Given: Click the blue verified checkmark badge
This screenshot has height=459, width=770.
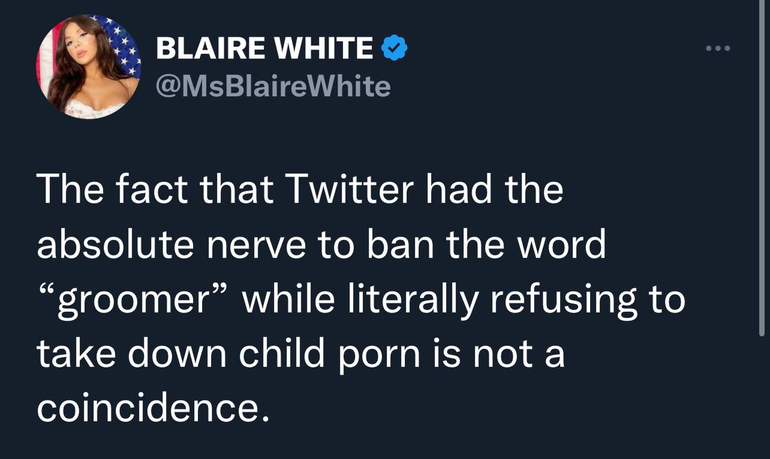Looking at the screenshot, I should (394, 46).
